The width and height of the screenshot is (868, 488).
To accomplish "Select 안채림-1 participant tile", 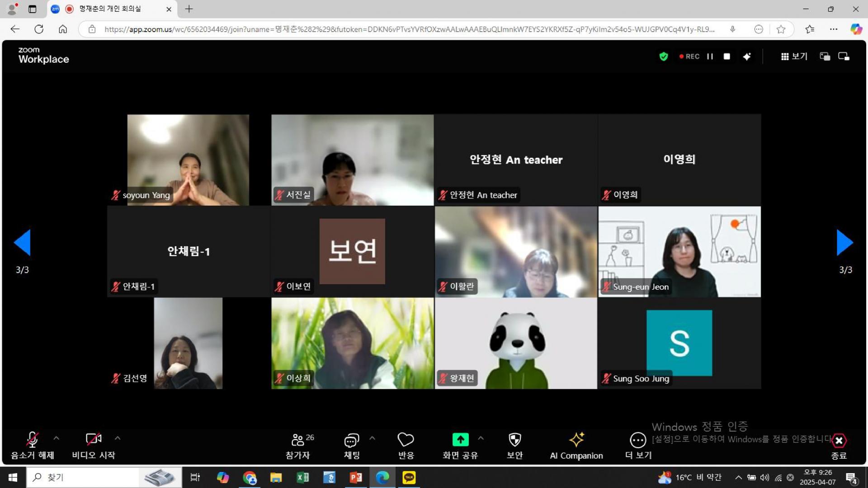I will tap(188, 252).
